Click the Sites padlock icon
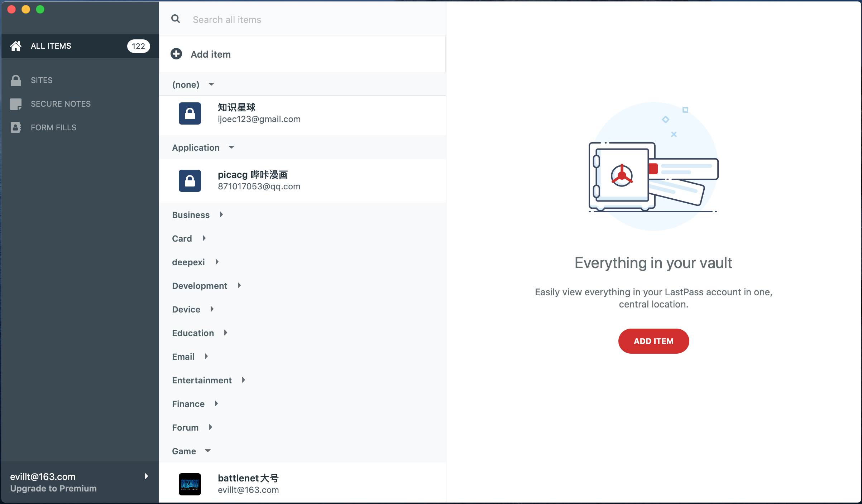 coord(16,80)
